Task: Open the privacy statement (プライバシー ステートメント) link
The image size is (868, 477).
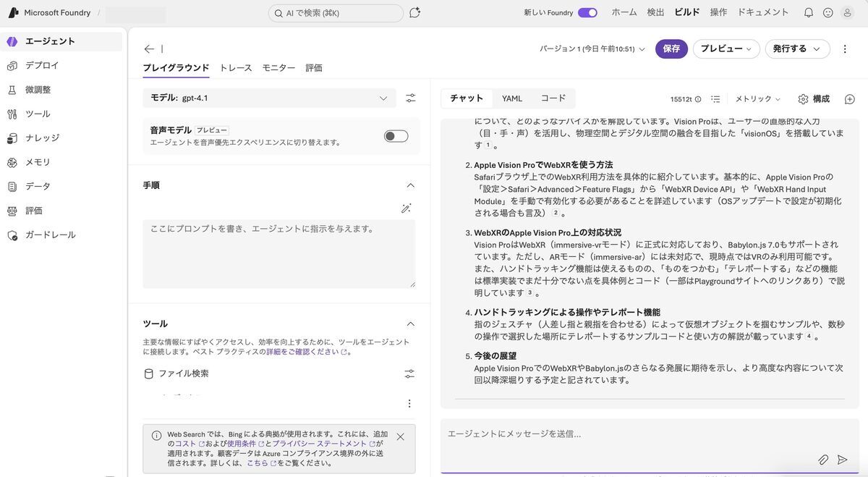Action: (324, 444)
